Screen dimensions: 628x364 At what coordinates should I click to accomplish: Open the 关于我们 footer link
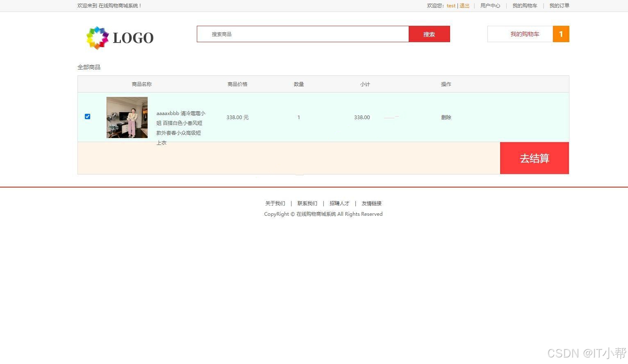pos(275,203)
